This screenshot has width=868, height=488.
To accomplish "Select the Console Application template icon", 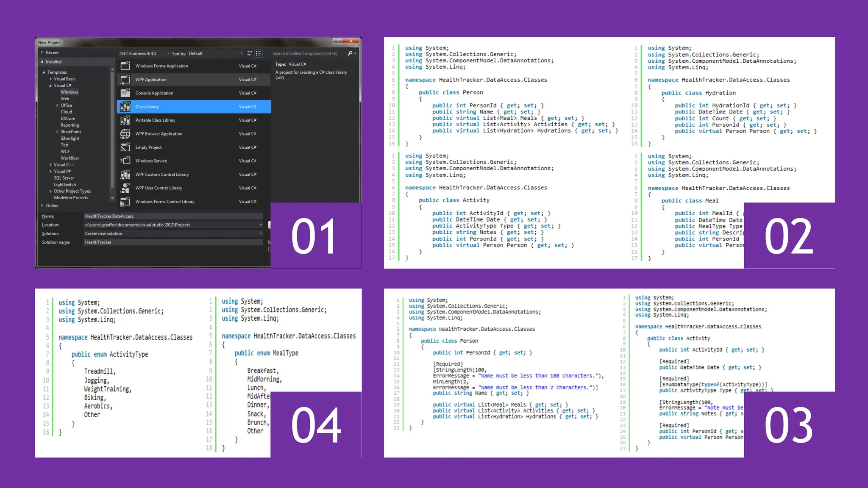I will click(125, 93).
